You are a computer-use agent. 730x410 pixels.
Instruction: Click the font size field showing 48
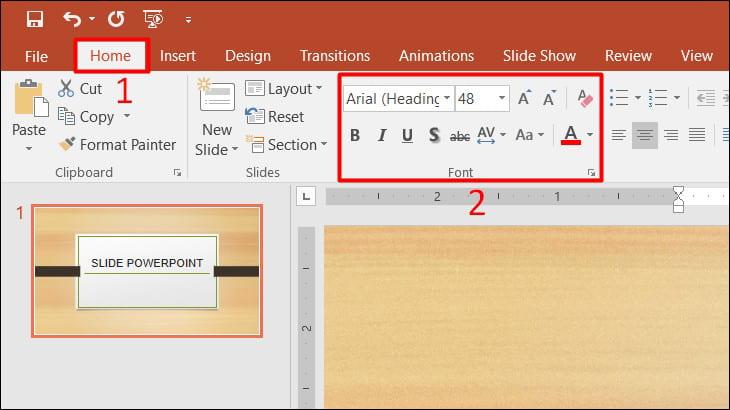click(476, 99)
